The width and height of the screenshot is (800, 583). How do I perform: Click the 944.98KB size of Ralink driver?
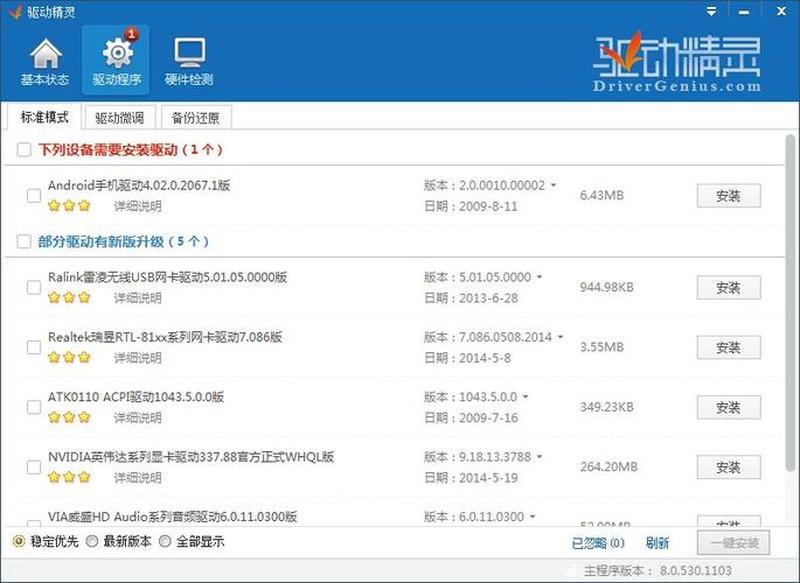(x=607, y=287)
